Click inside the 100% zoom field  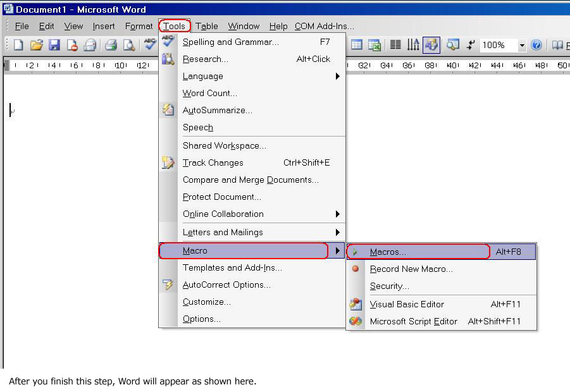pyautogui.click(x=499, y=46)
